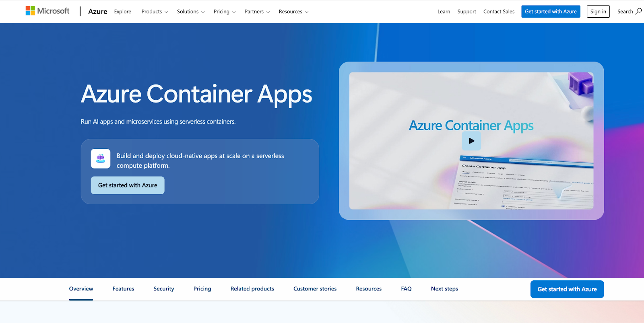Select the Security tab
Screen dimensions: 644x323
tap(163, 289)
